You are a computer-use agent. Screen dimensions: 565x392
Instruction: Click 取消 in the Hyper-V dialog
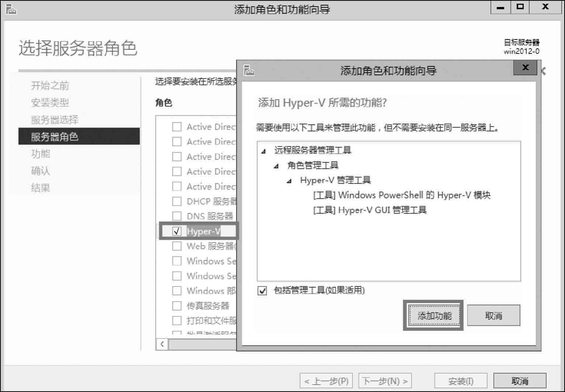(493, 315)
